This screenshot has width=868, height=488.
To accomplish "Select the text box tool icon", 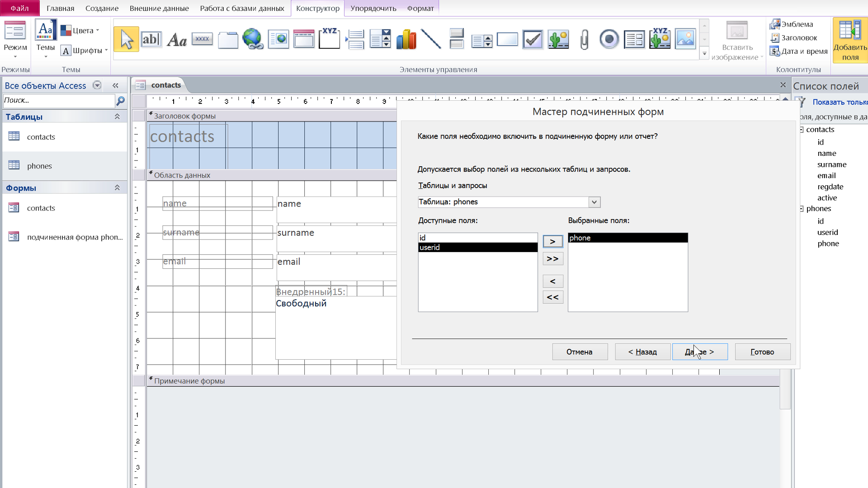I will pyautogui.click(x=151, y=39).
